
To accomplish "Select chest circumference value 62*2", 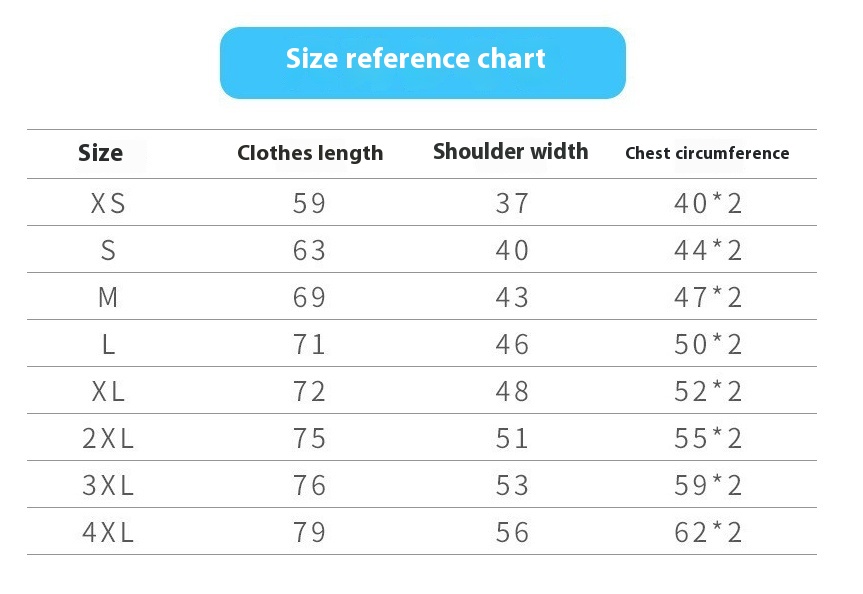I will click(708, 532).
